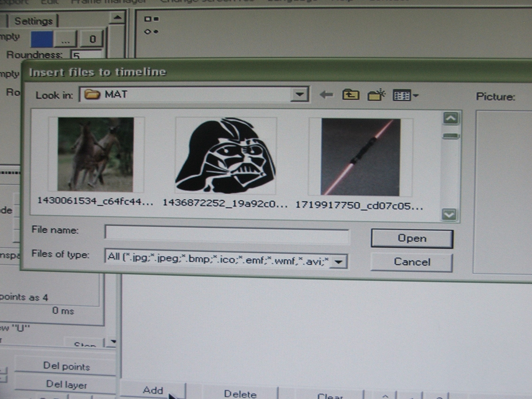This screenshot has height=399, width=532.
Task: Expand the Look in MAT dropdown
Action: 299,95
